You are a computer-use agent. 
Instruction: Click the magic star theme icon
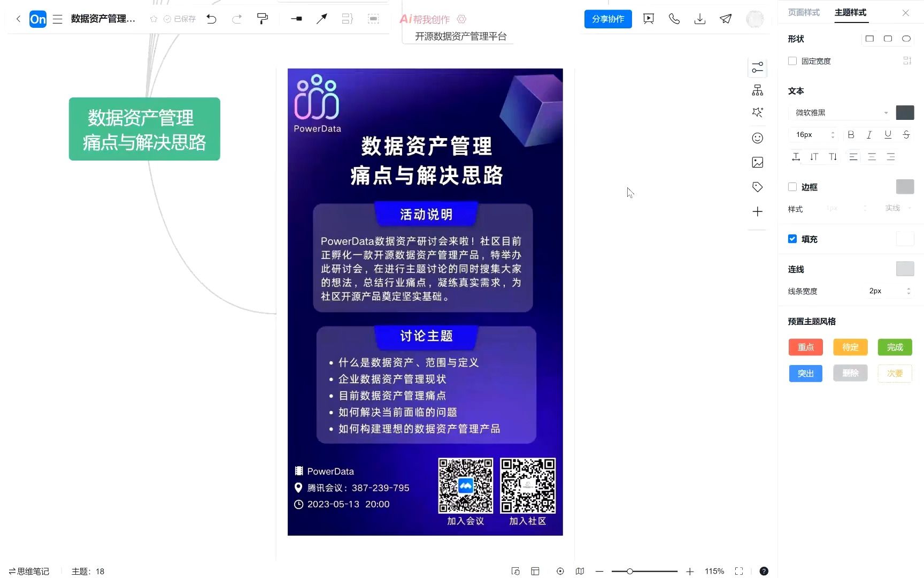click(757, 112)
